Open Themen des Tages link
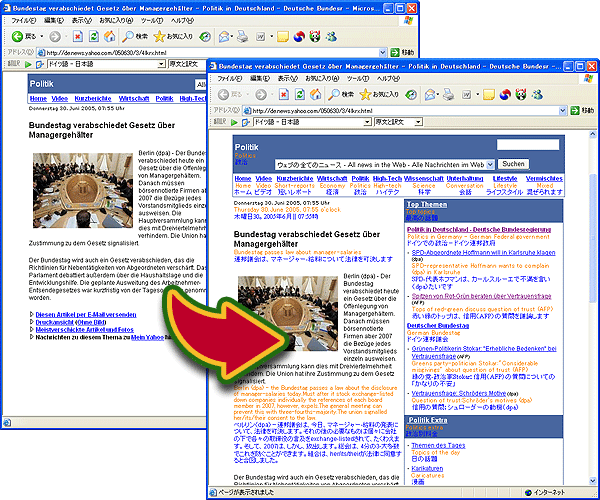Viewport: 600px width, 500px height. (x=438, y=446)
